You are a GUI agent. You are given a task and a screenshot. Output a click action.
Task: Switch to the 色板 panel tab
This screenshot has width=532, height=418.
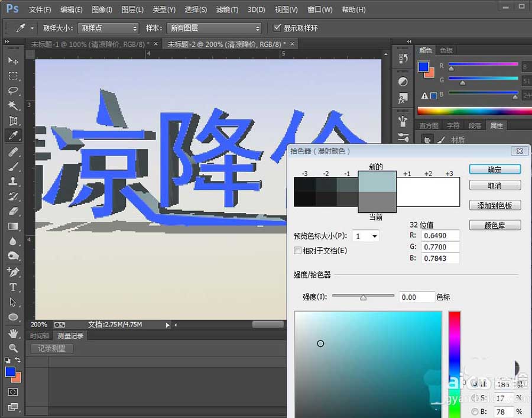tap(446, 50)
